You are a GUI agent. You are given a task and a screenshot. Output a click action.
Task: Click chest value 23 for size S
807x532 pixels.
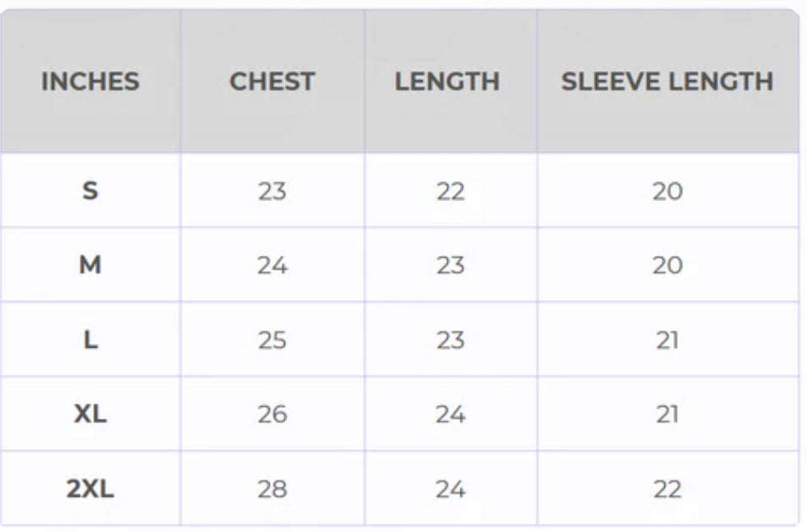pyautogui.click(x=272, y=191)
